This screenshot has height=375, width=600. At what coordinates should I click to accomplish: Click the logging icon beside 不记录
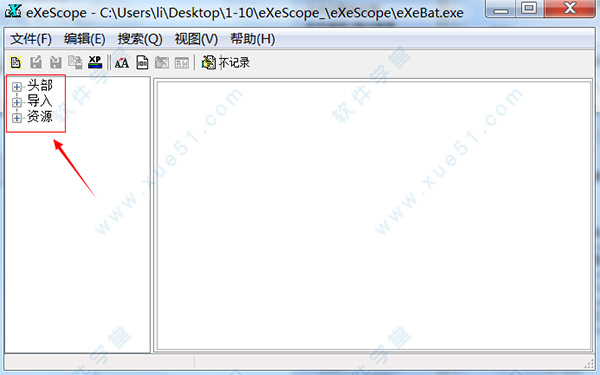pyautogui.click(x=209, y=62)
